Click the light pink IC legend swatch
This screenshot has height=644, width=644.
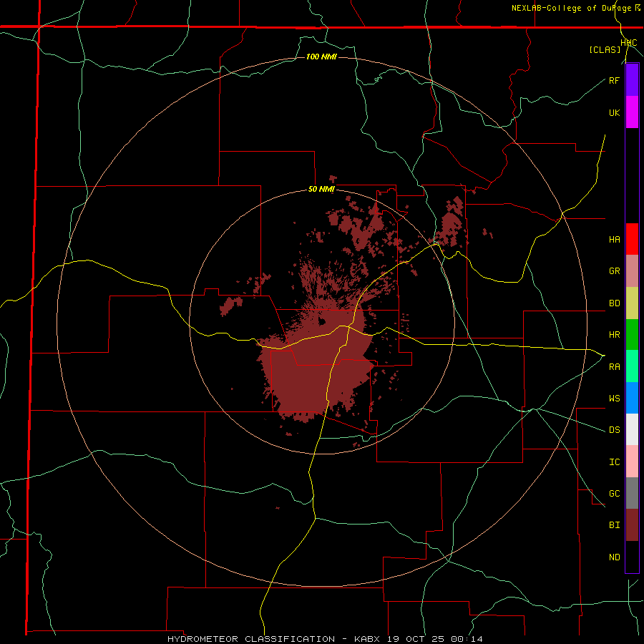click(632, 462)
